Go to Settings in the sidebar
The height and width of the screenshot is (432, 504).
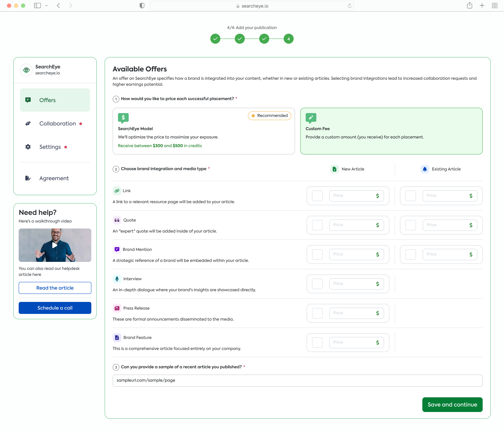[50, 147]
